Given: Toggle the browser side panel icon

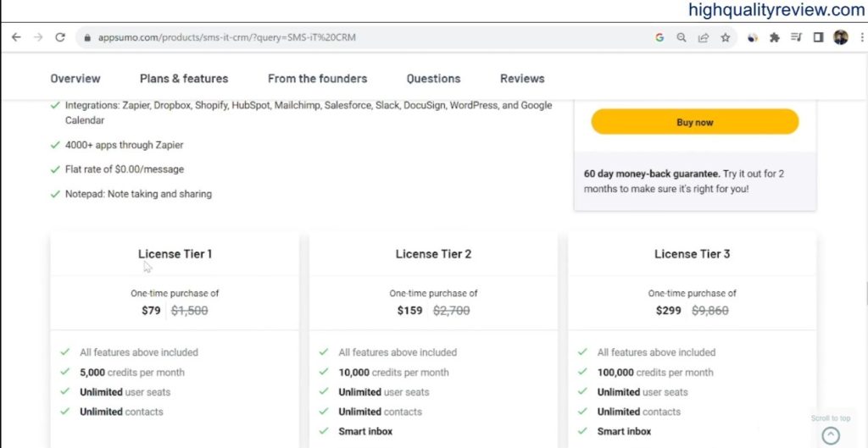Looking at the screenshot, I should (x=818, y=37).
